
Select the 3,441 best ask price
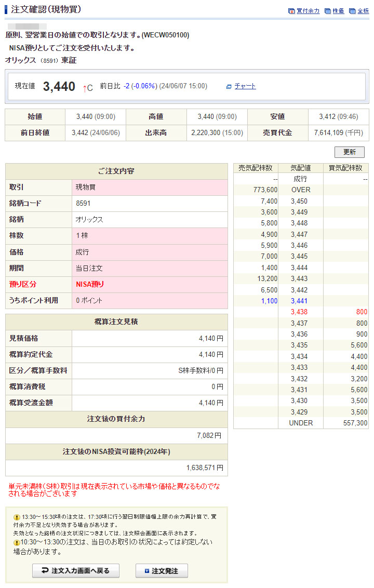point(299,301)
